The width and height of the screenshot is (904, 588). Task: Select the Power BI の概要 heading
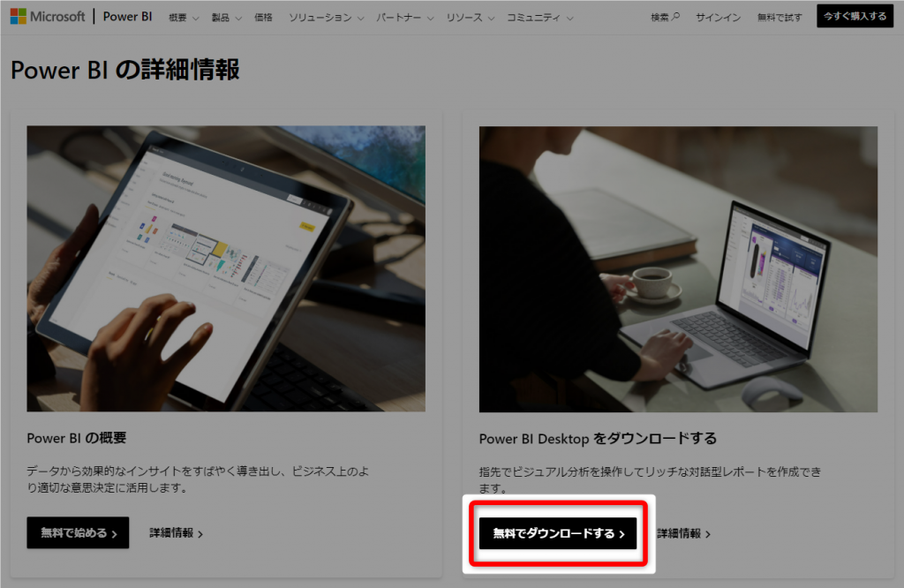point(76,438)
